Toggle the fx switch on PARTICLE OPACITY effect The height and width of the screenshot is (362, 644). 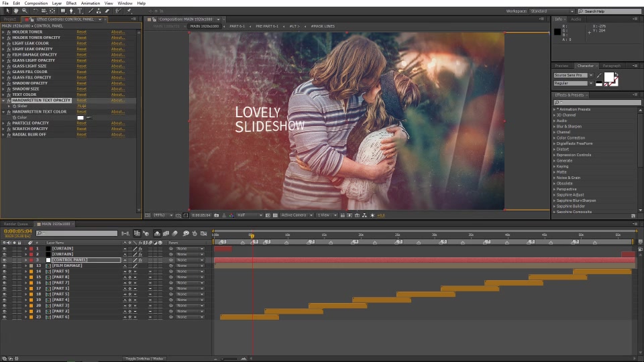click(x=9, y=123)
